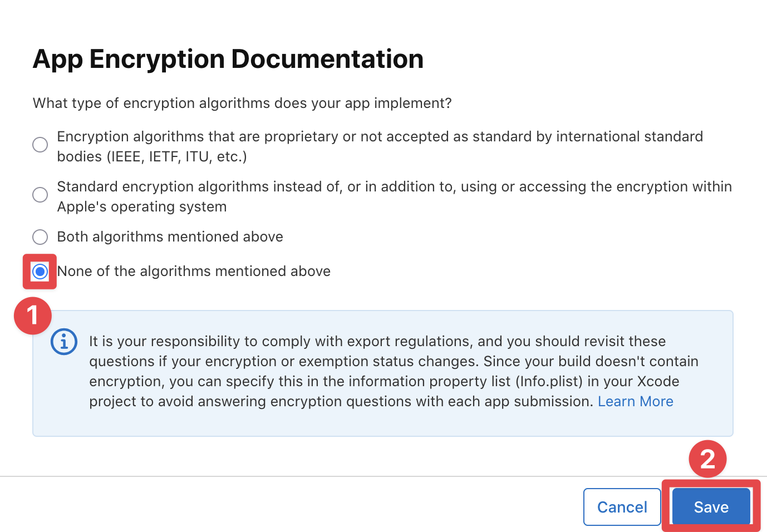
Task: Select 'Both algorithms mentioned above'
Action: [x=40, y=237]
